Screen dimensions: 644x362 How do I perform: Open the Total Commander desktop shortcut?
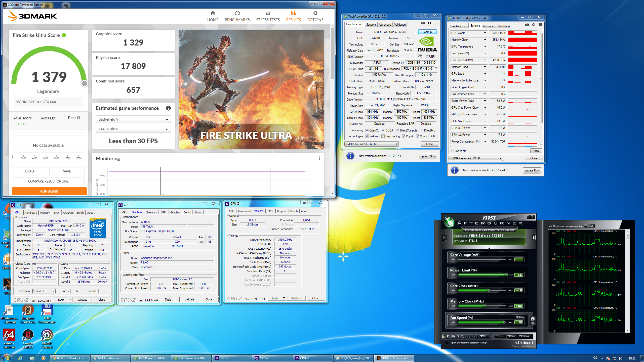pyautogui.click(x=47, y=314)
